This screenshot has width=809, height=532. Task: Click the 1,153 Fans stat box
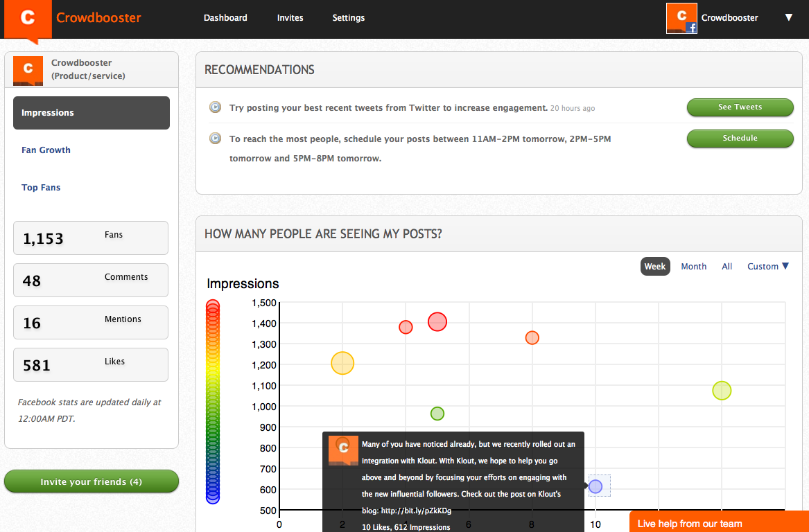pyautogui.click(x=91, y=238)
